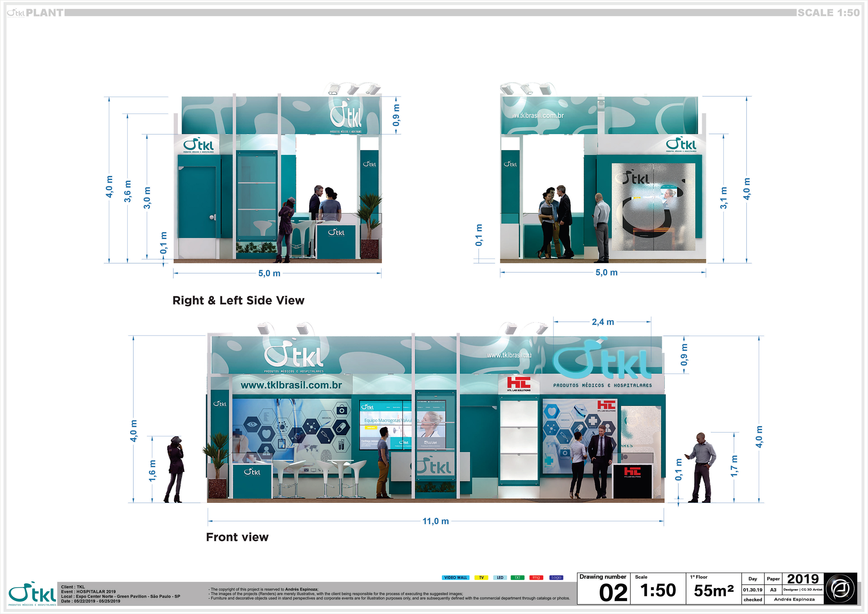Click the 5,0 m dimension under right side view

[x=606, y=272]
